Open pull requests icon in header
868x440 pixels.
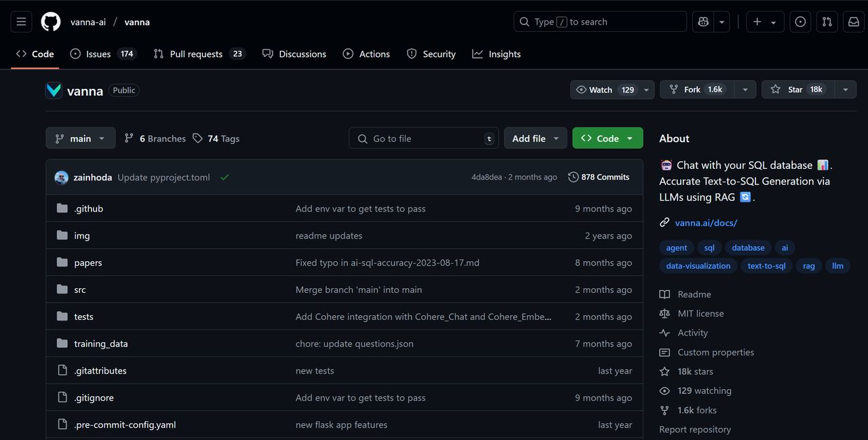827,22
